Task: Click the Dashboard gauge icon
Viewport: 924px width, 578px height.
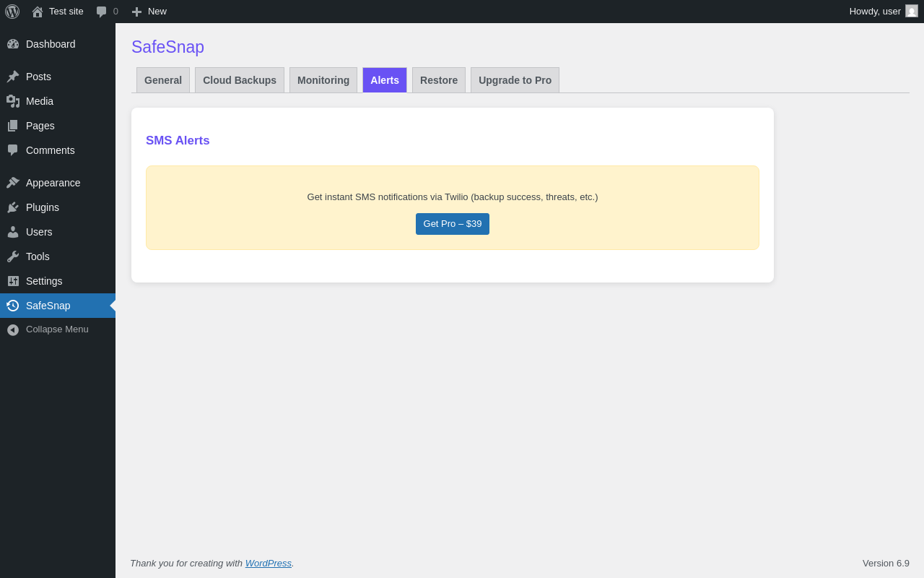Action: click(13, 44)
